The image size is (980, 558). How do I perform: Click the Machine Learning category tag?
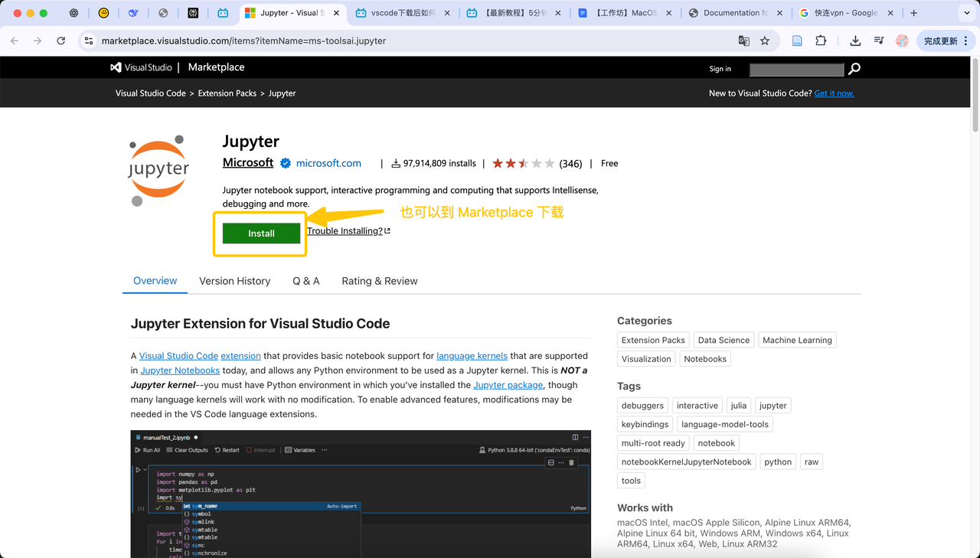click(x=796, y=340)
